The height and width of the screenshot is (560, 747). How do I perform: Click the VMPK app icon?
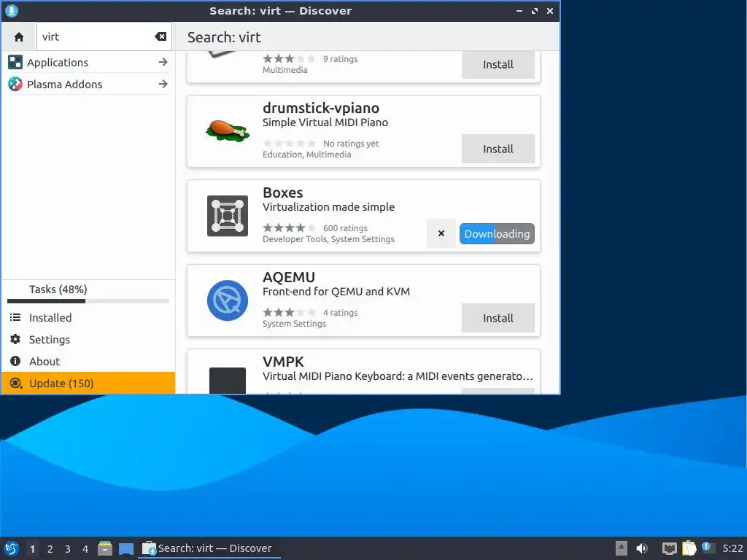[228, 381]
